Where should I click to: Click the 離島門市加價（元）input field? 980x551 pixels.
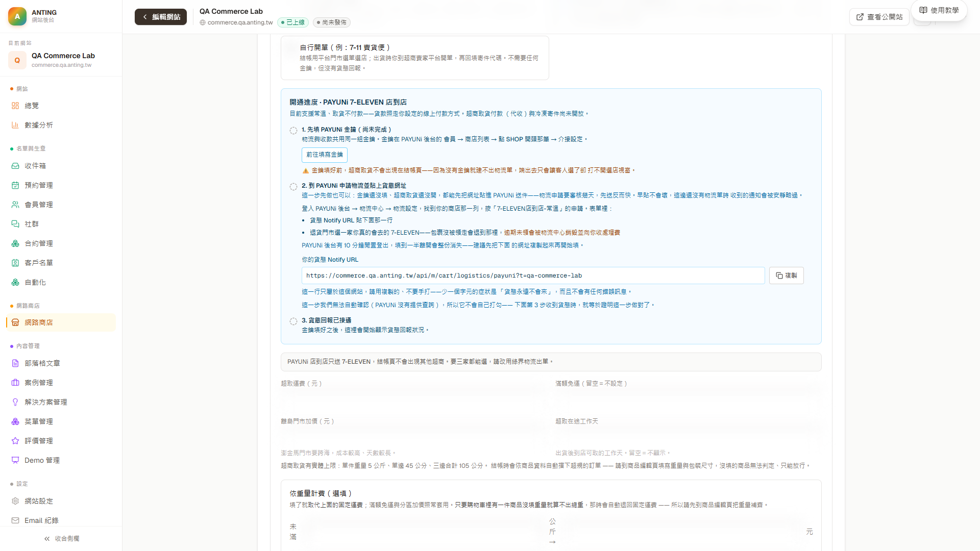[x=413, y=437]
